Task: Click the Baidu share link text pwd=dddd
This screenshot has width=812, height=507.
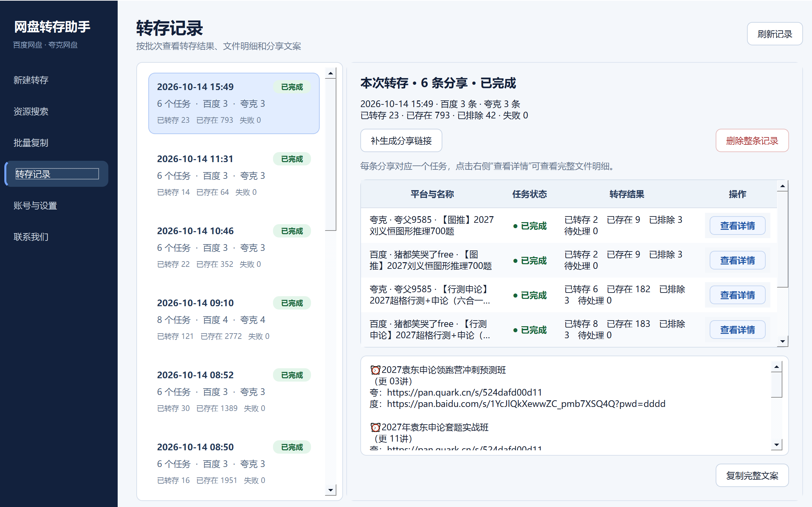Action: click(526, 404)
